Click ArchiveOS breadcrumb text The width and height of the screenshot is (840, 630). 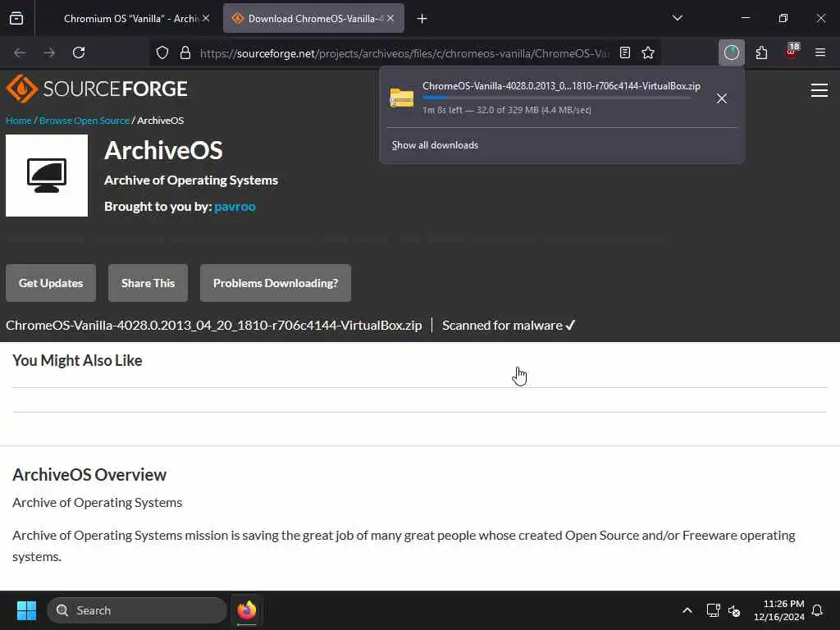(x=161, y=121)
